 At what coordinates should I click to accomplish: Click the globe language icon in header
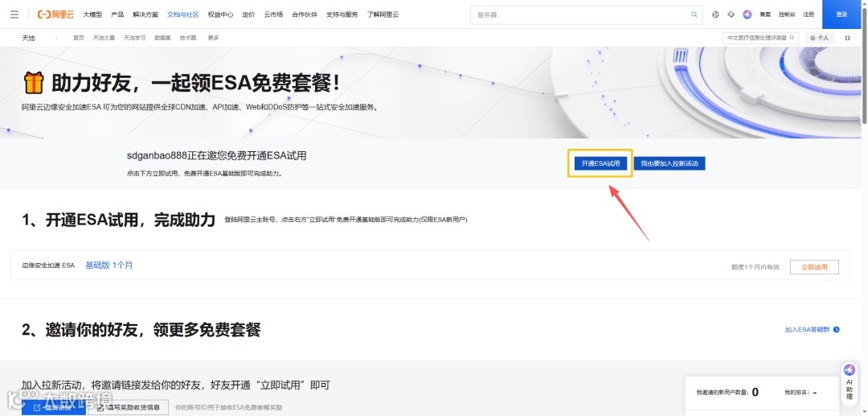pyautogui.click(x=715, y=14)
